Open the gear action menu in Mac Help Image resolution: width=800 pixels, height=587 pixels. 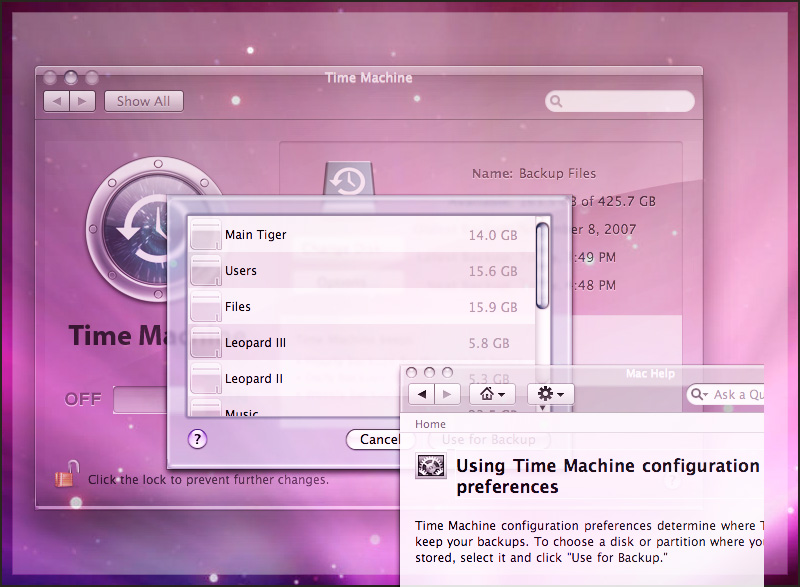pyautogui.click(x=551, y=394)
